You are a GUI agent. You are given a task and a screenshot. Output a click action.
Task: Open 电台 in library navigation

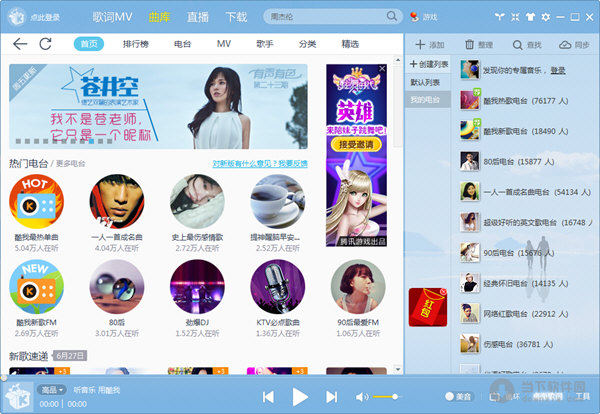183,44
